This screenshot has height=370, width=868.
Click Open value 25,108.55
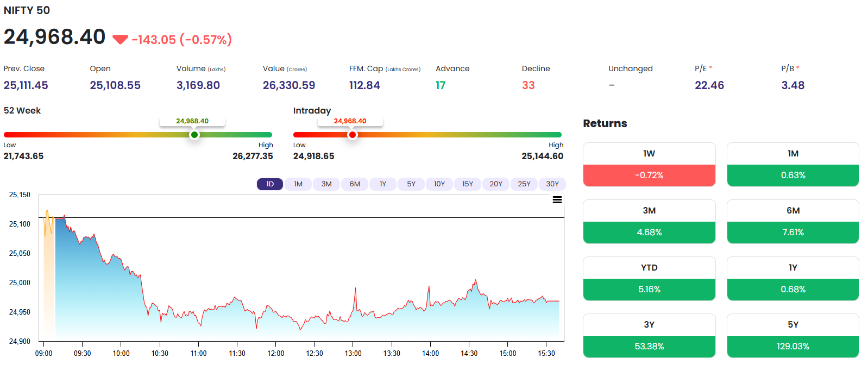[x=115, y=85]
